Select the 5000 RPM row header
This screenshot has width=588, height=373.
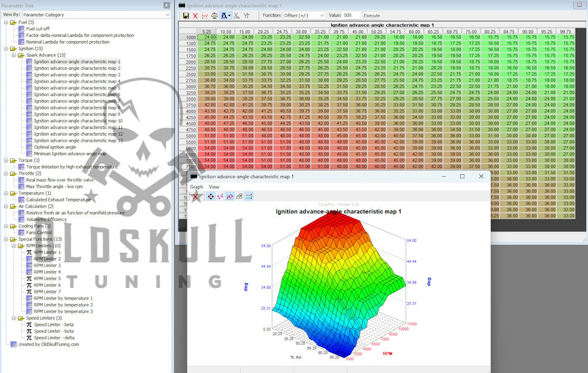point(188,136)
